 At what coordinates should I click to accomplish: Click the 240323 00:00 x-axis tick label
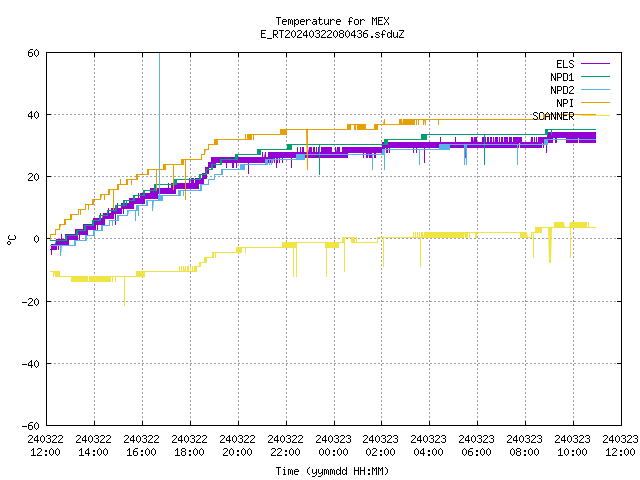pyautogui.click(x=333, y=446)
